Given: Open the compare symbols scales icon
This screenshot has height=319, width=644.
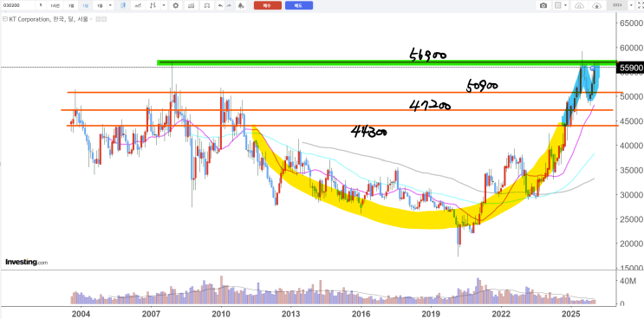Looking at the screenshot, I should coord(206,5).
